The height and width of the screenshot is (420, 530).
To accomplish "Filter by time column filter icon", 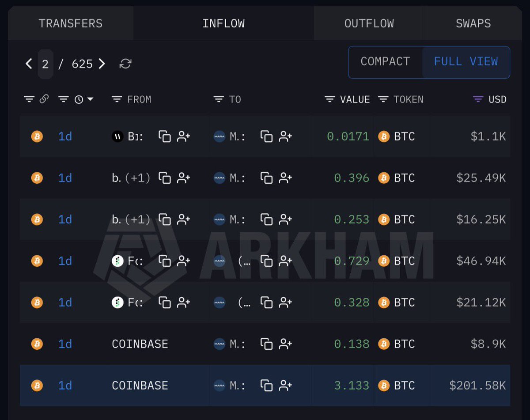I will click(x=64, y=99).
